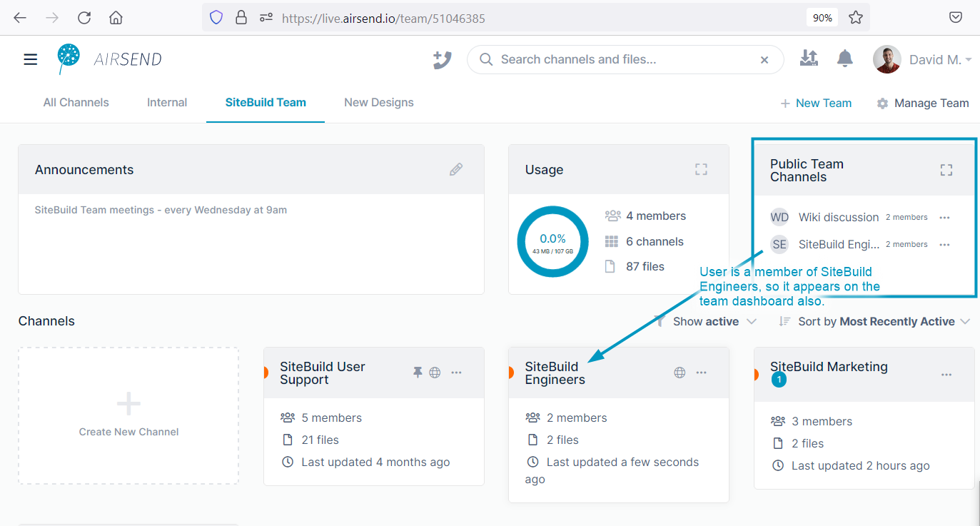This screenshot has height=526, width=980.
Task: Open the SiteBuild User Support channel title
Action: 323,373
